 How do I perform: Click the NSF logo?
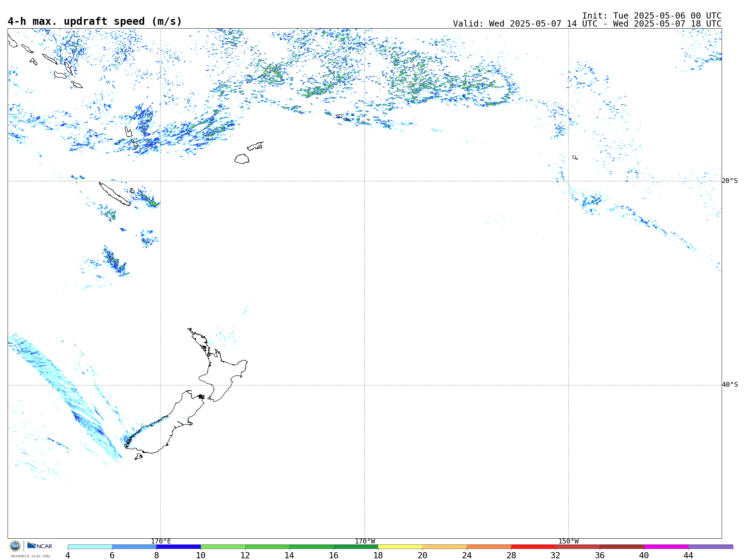[15, 546]
